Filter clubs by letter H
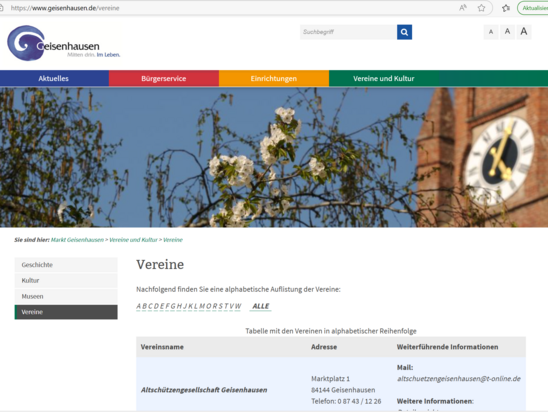The height and width of the screenshot is (412, 548). [179, 306]
